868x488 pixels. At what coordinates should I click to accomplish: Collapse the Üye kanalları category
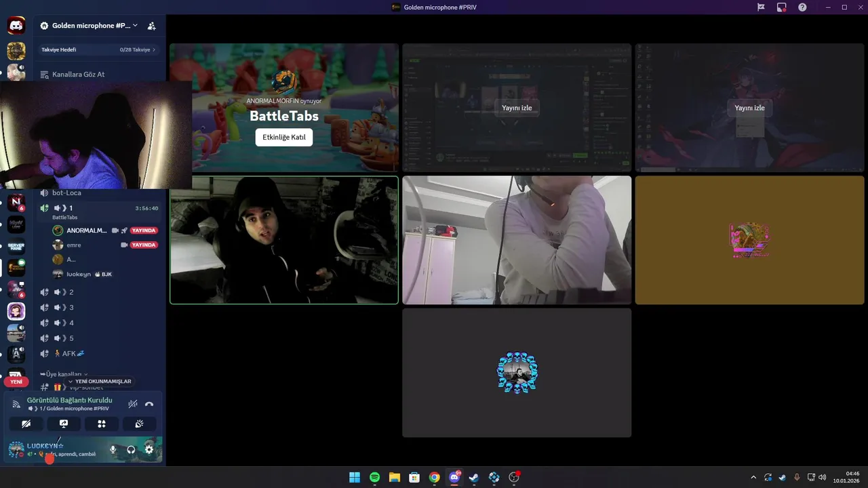[64, 374]
